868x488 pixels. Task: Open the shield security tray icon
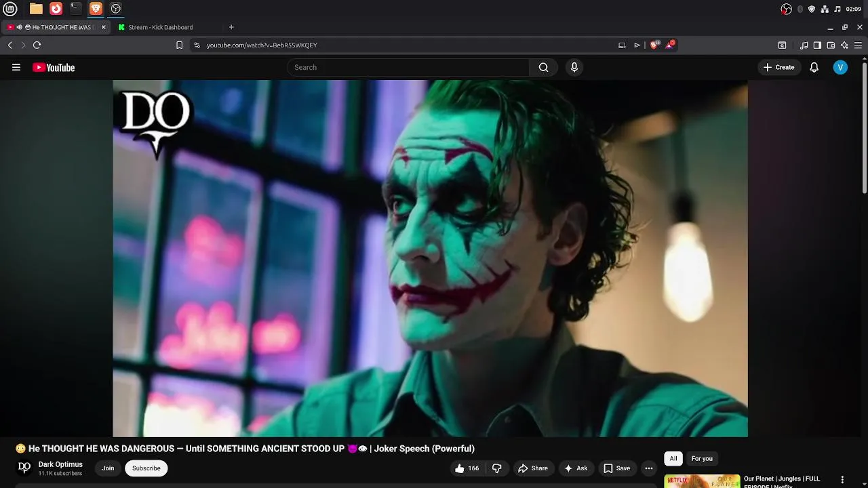(x=812, y=9)
